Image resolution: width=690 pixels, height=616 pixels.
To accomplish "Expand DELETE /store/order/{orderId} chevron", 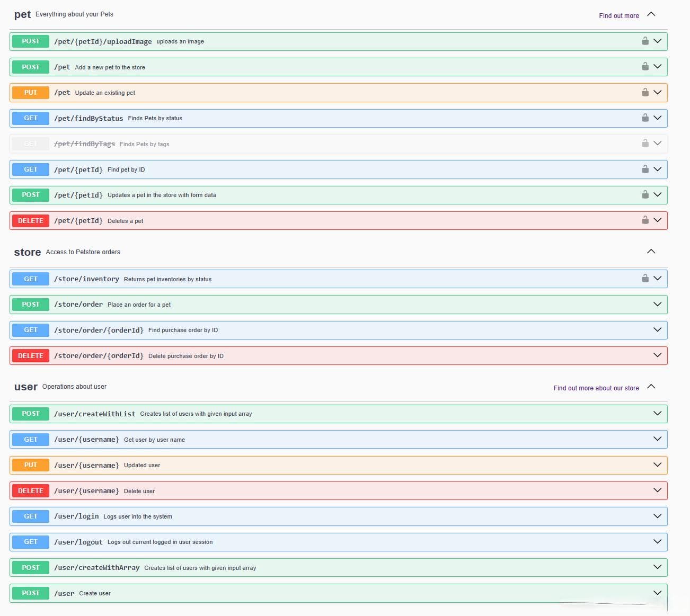I will (658, 355).
